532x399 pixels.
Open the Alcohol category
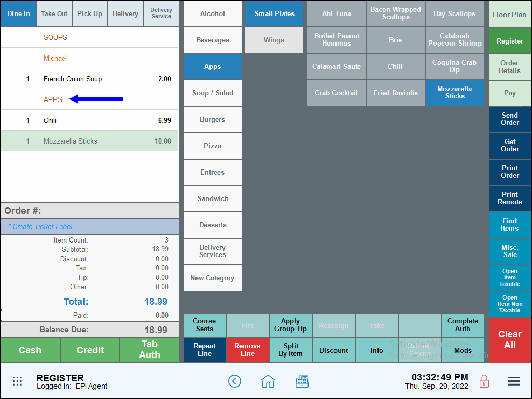213,13
